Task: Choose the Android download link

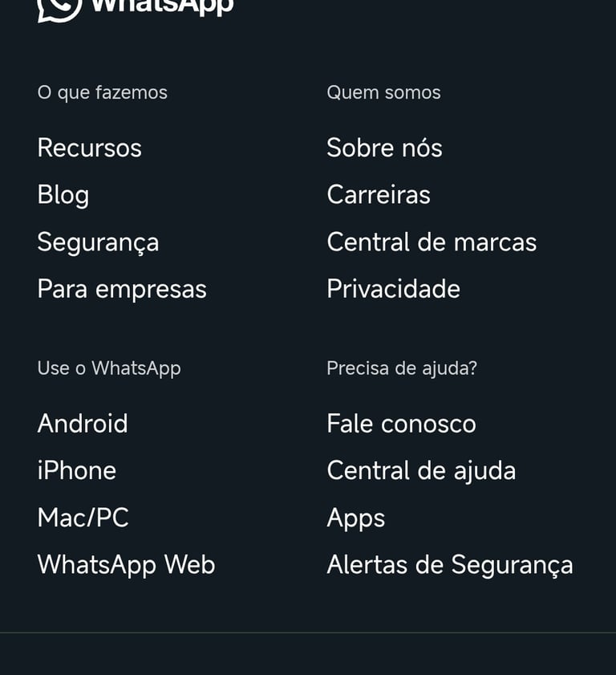Action: coord(83,424)
